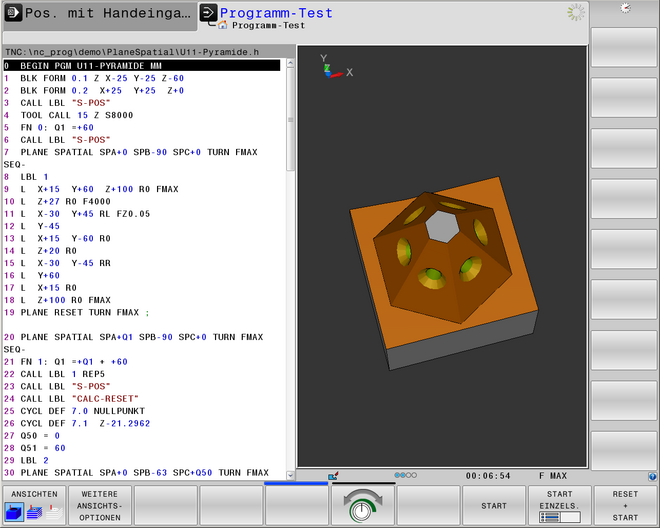660x528 pixels.
Task: Click the program list scroll-down arrow
Action: click(x=290, y=474)
